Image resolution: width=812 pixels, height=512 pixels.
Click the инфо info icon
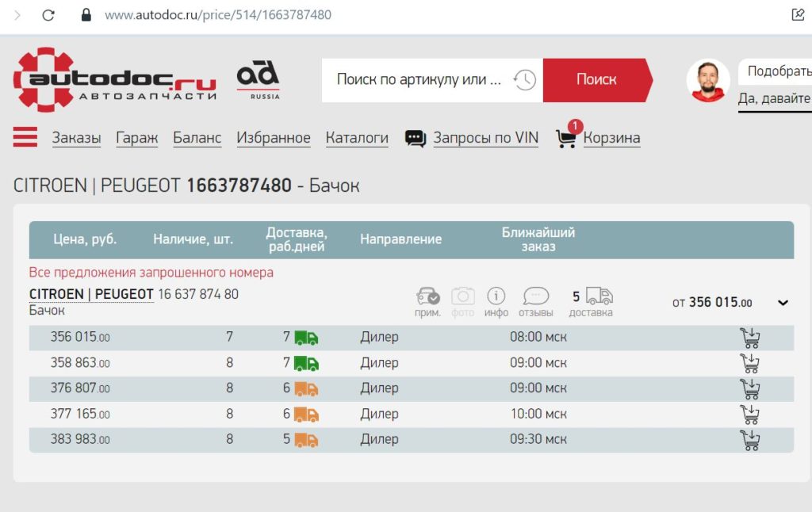coord(496,296)
